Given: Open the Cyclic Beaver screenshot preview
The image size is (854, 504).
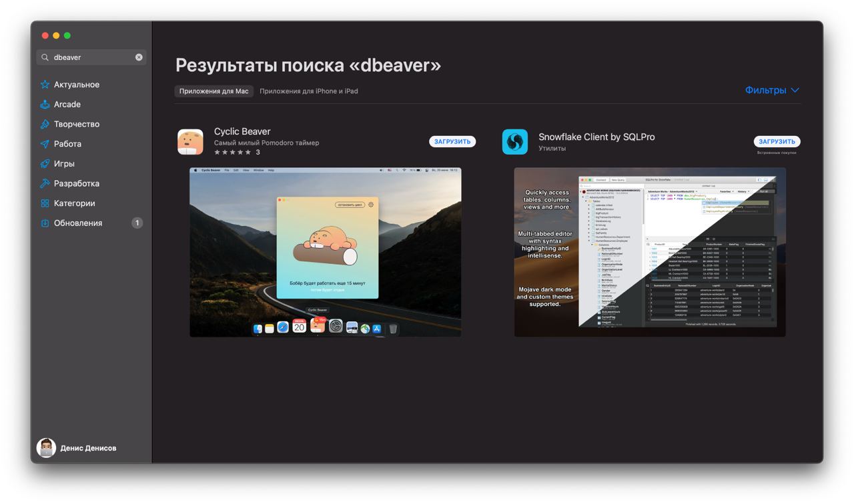Looking at the screenshot, I should click(326, 252).
